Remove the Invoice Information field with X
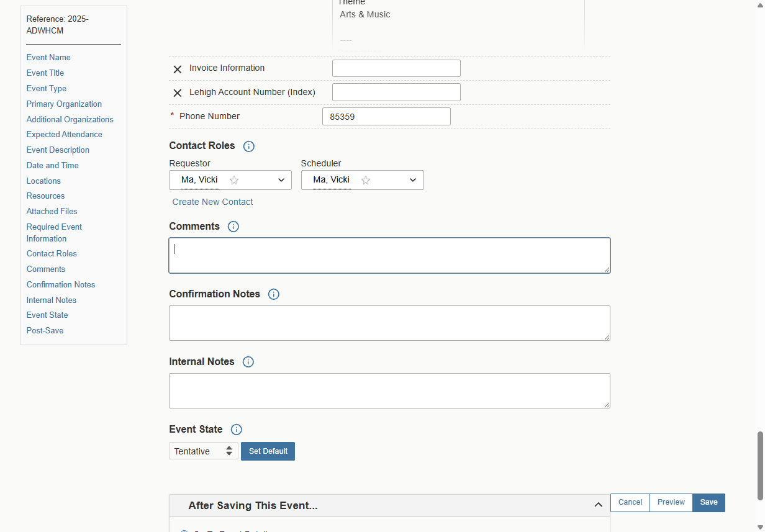This screenshot has width=765, height=532. tap(177, 69)
